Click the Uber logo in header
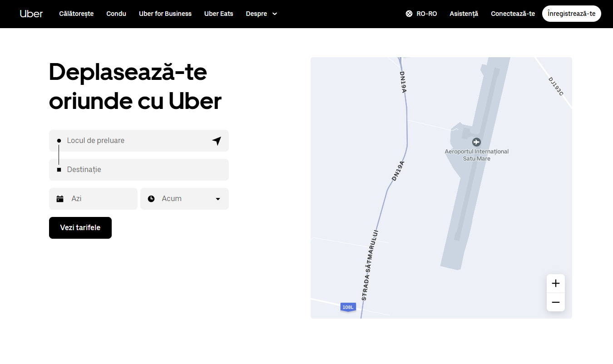This screenshot has height=364, width=613. click(x=31, y=14)
